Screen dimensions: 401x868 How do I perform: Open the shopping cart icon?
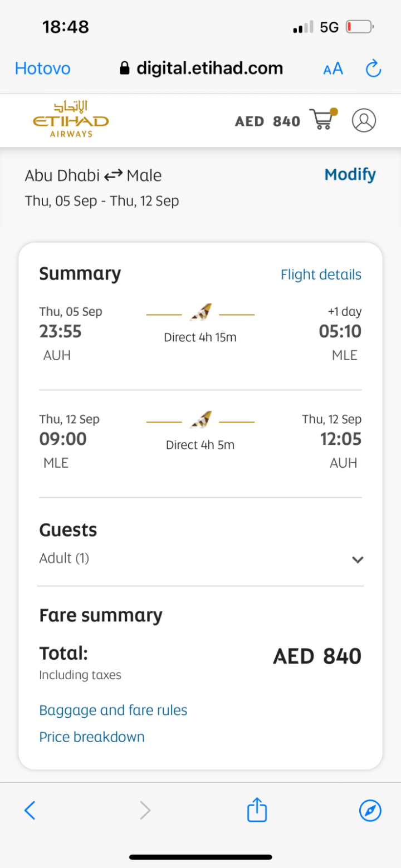(x=322, y=120)
